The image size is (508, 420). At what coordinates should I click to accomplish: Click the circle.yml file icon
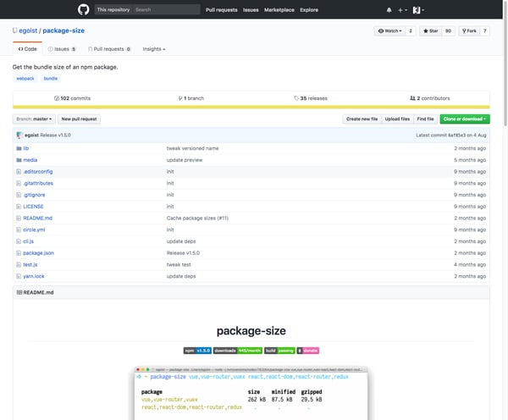pos(19,229)
